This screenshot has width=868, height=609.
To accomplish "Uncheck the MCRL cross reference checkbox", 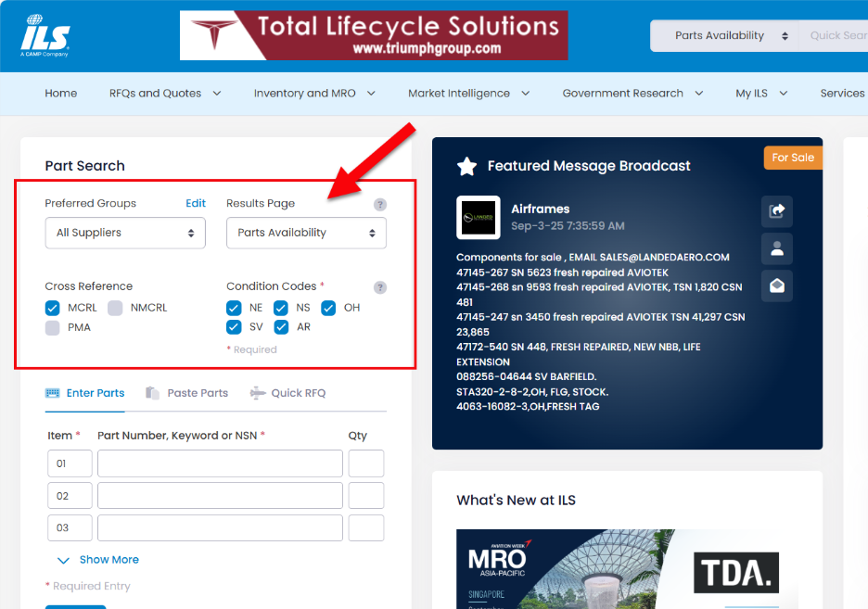I will pos(52,308).
